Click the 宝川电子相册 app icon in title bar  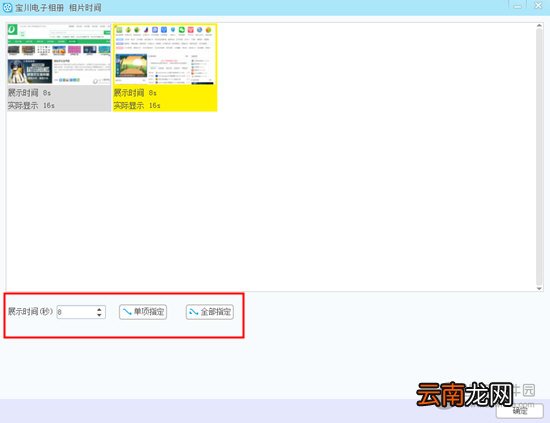[x=7, y=7]
